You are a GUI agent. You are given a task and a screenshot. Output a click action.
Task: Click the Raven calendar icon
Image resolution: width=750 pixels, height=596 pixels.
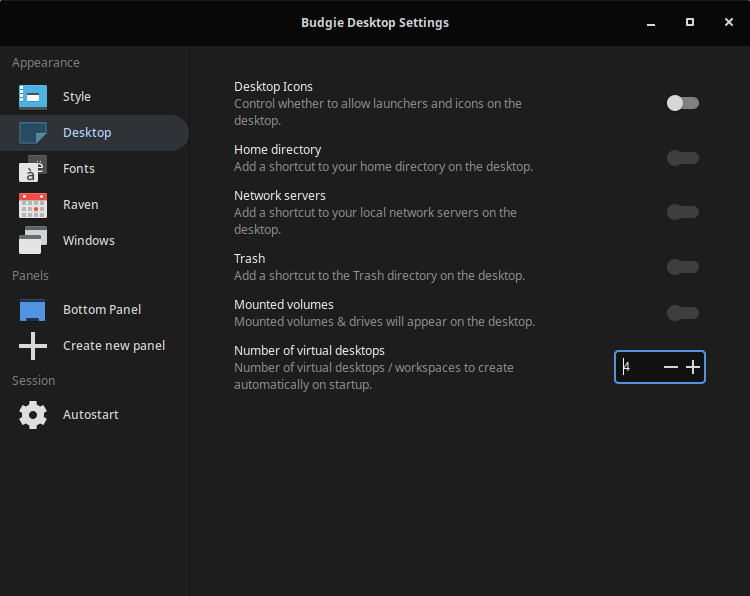(x=33, y=205)
